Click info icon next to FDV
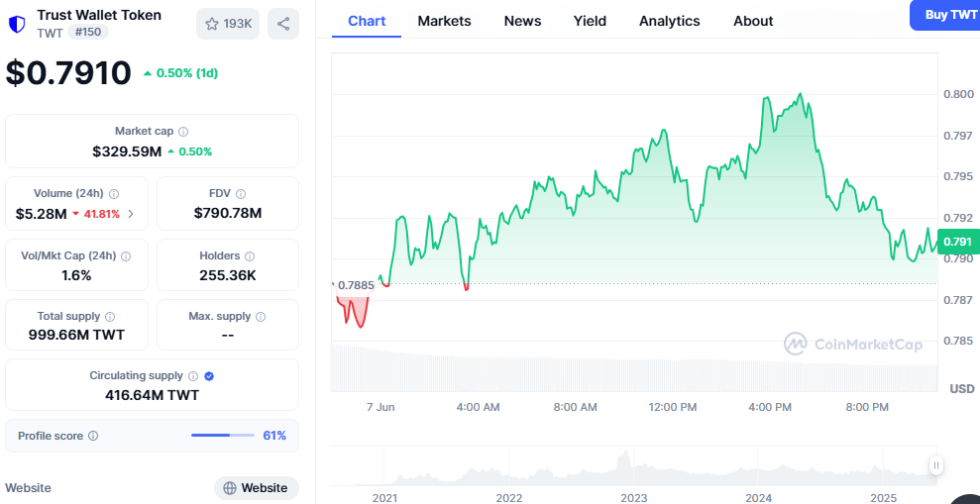Image resolution: width=980 pixels, height=504 pixels. coord(241,194)
